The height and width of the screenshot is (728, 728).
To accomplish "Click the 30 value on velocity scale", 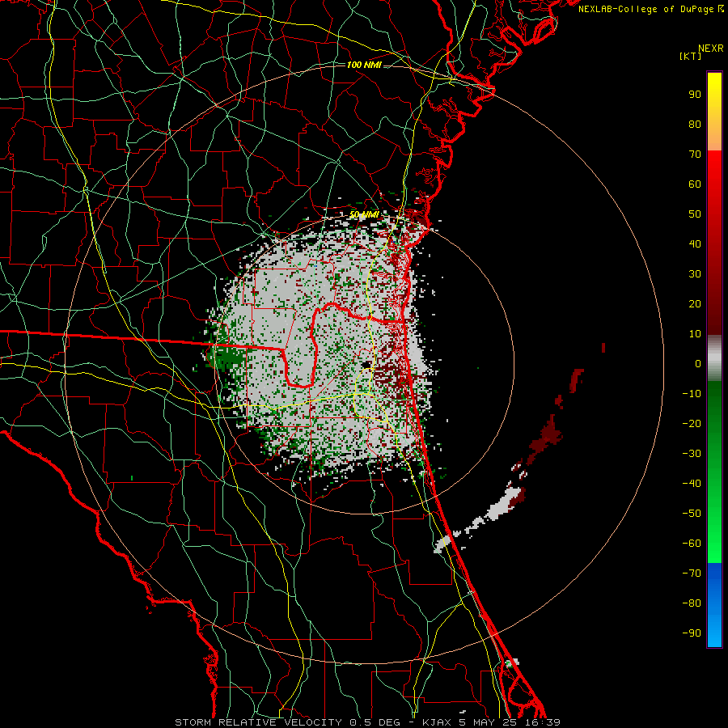I will coord(695,274).
